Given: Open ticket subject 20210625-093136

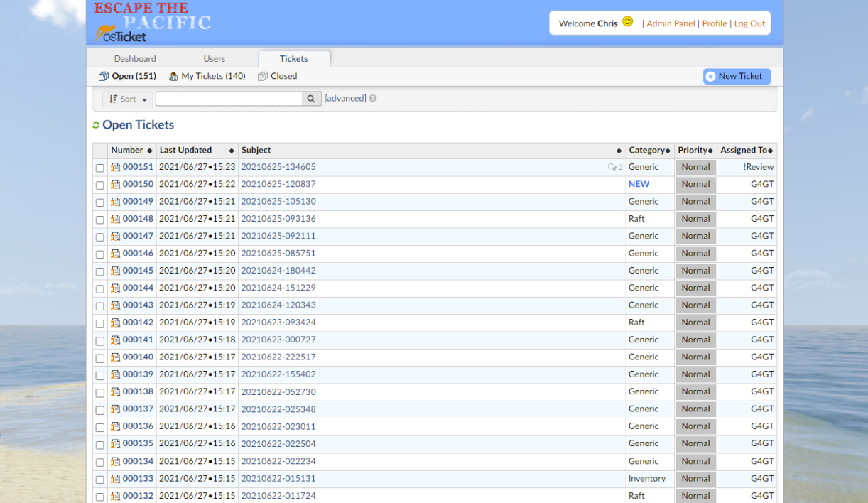Looking at the screenshot, I should pos(278,219).
